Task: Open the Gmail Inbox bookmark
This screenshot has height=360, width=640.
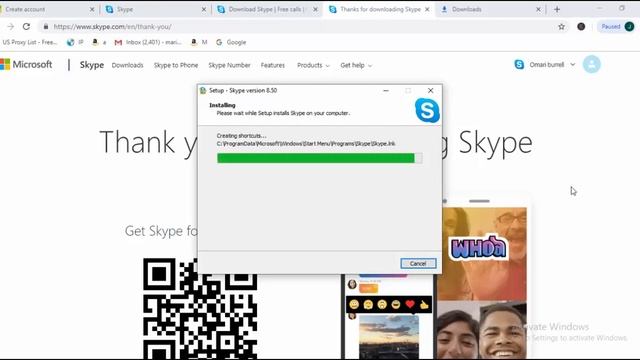Action: [x=148, y=42]
